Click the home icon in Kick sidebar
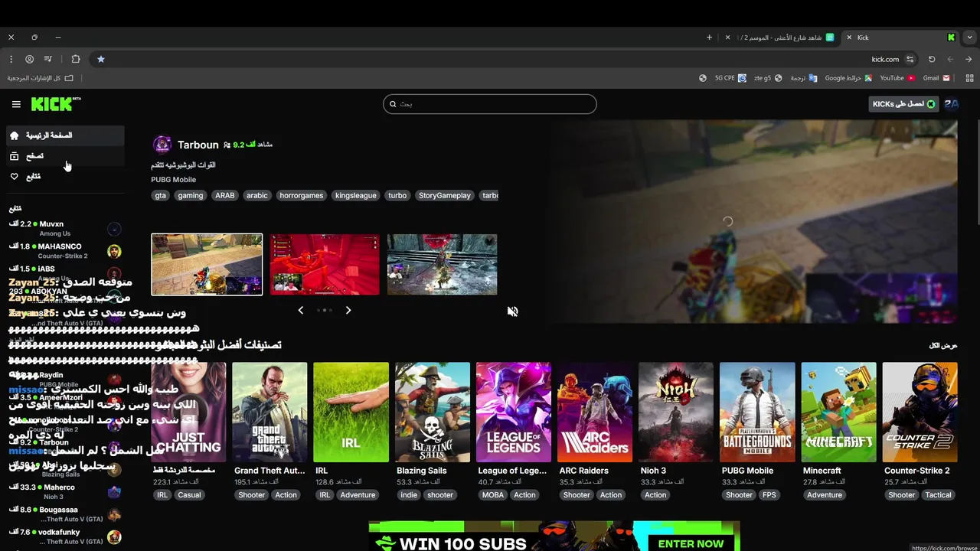 14,135
